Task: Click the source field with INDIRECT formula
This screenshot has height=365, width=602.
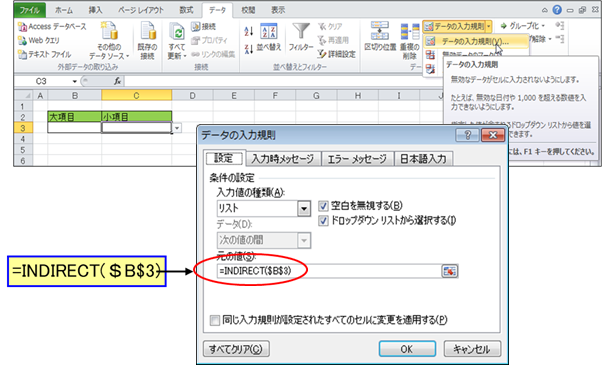Action: pyautogui.click(x=329, y=271)
